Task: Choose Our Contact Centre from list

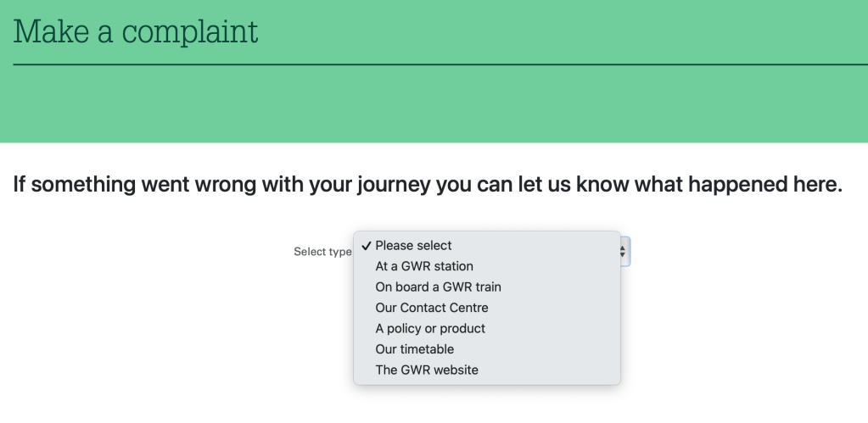Action: click(431, 308)
